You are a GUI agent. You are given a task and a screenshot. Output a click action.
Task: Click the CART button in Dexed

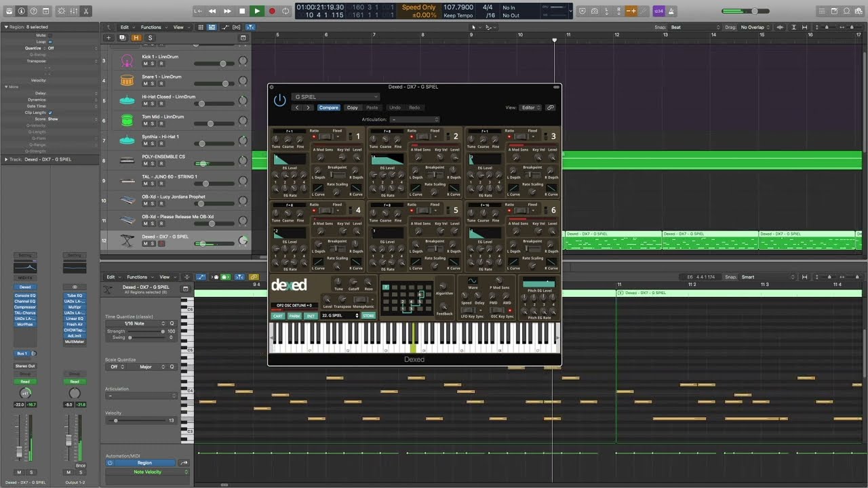pos(277,316)
